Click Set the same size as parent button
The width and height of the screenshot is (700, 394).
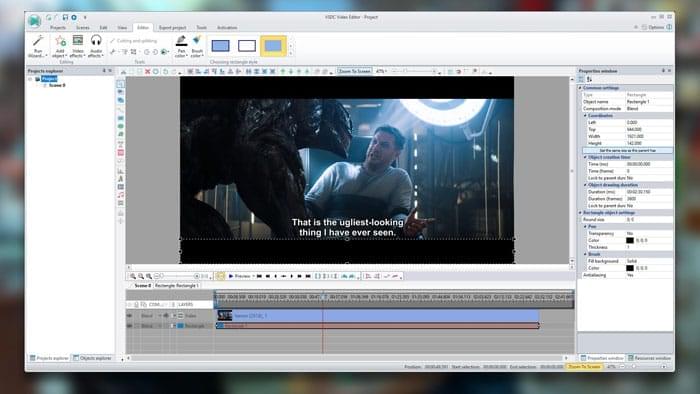coord(627,150)
